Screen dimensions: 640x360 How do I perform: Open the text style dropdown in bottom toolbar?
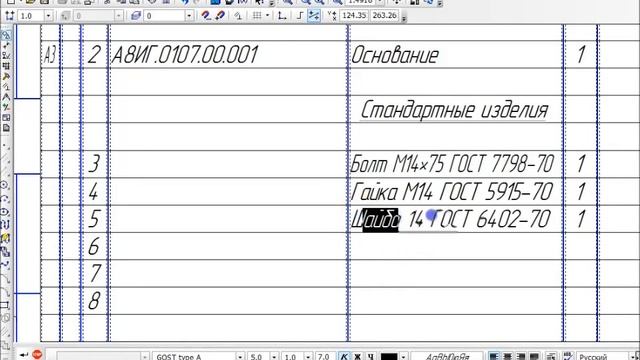click(144, 356)
